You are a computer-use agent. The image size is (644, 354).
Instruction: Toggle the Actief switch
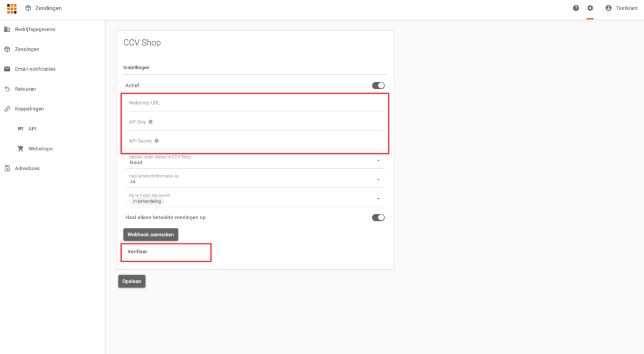pos(378,85)
